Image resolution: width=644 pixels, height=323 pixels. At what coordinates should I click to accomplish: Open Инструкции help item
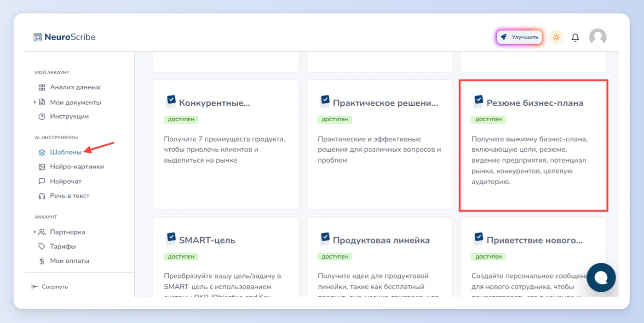(63, 117)
